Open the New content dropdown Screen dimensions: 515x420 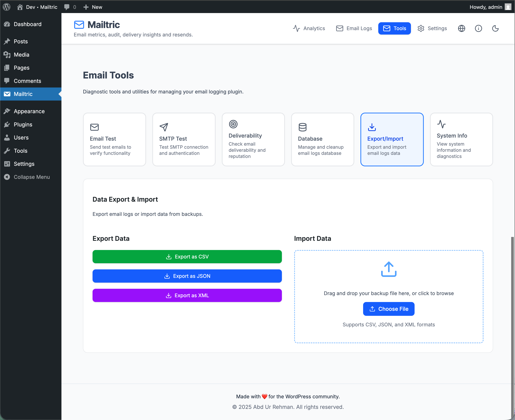(x=93, y=7)
